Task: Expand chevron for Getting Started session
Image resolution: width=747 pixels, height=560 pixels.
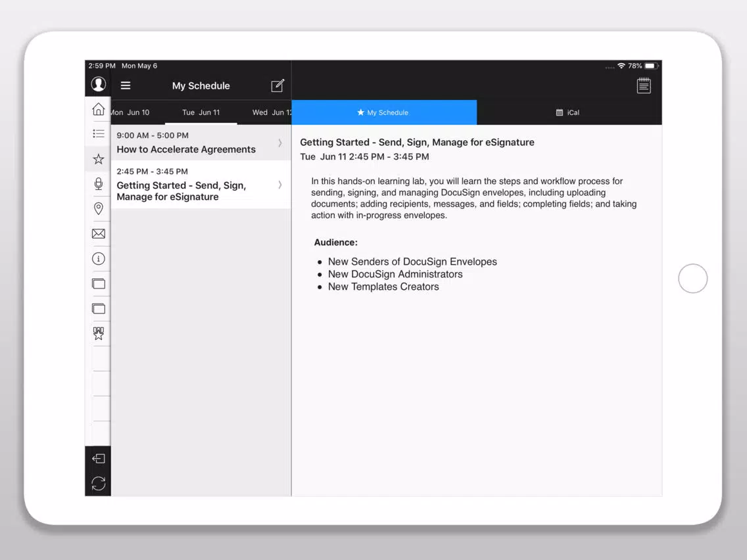Action: tap(280, 185)
